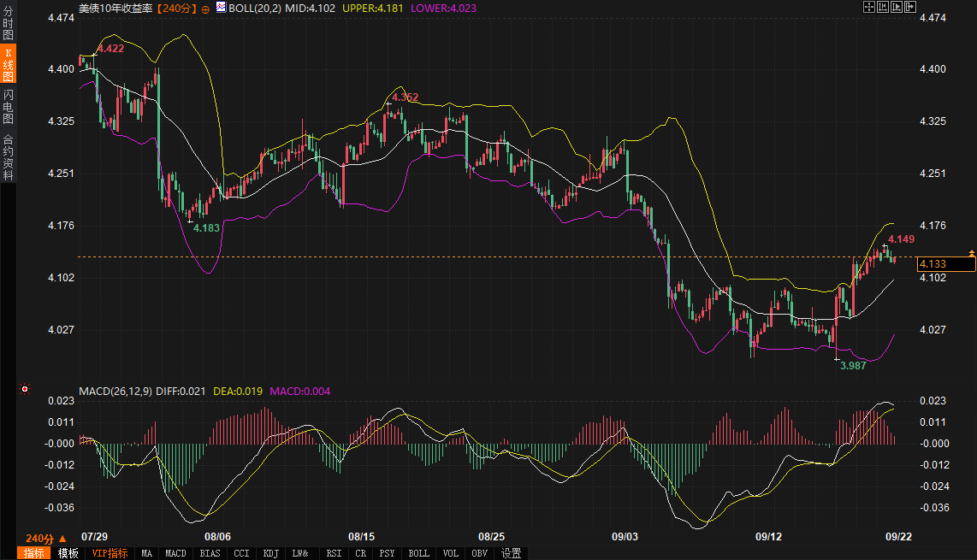Image resolution: width=977 pixels, height=560 pixels.
Task: Click the shrink chart range icon
Action: point(883,7)
